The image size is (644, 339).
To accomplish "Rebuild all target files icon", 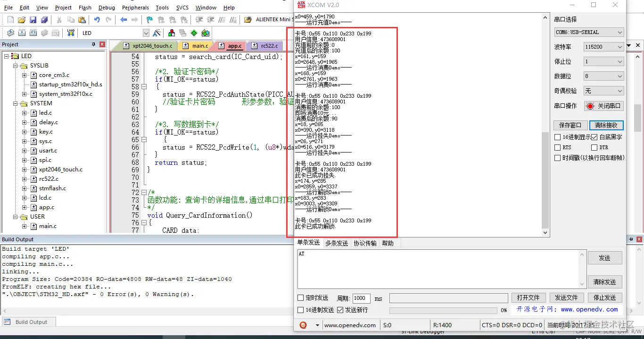I will [x=33, y=33].
